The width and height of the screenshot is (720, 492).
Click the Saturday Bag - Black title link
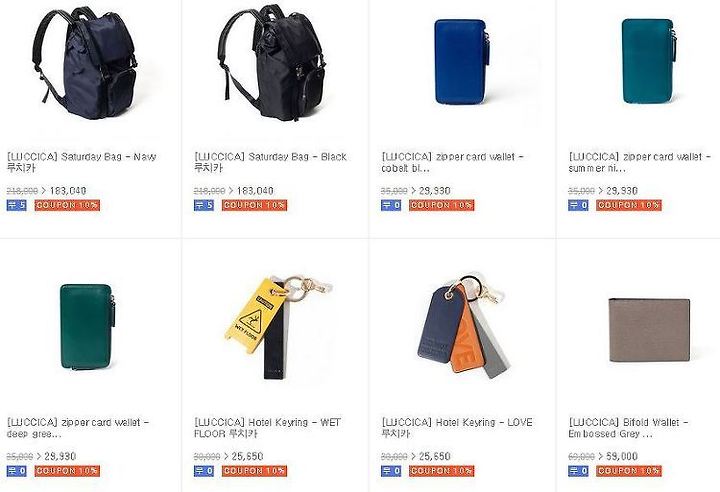(x=270, y=162)
